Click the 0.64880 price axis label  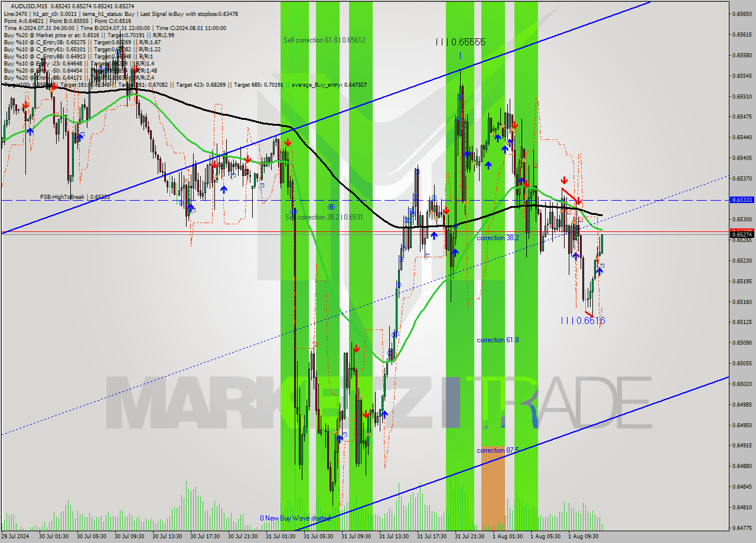tap(742, 466)
